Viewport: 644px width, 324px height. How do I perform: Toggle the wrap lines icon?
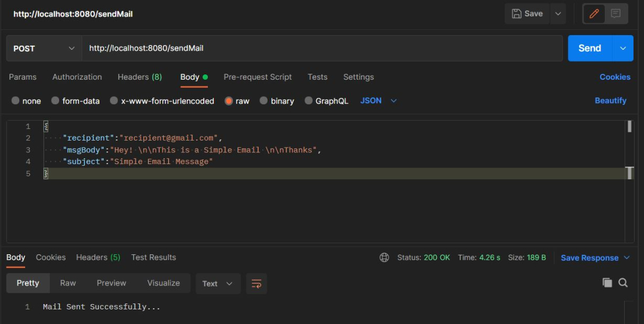256,284
